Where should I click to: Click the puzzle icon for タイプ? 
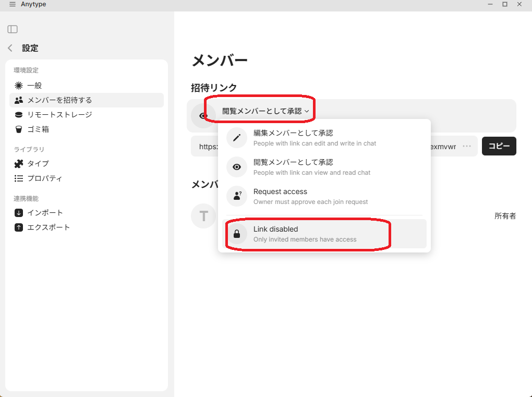[x=19, y=164]
